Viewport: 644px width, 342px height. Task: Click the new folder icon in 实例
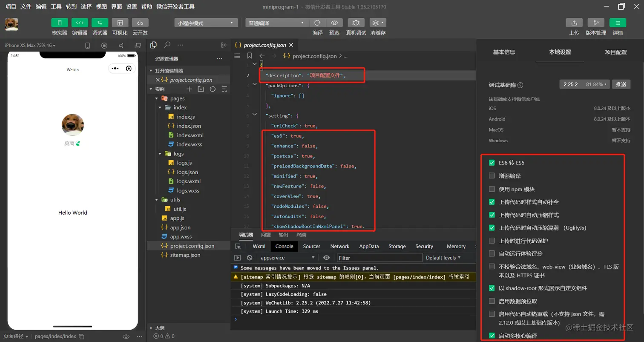tap(201, 89)
